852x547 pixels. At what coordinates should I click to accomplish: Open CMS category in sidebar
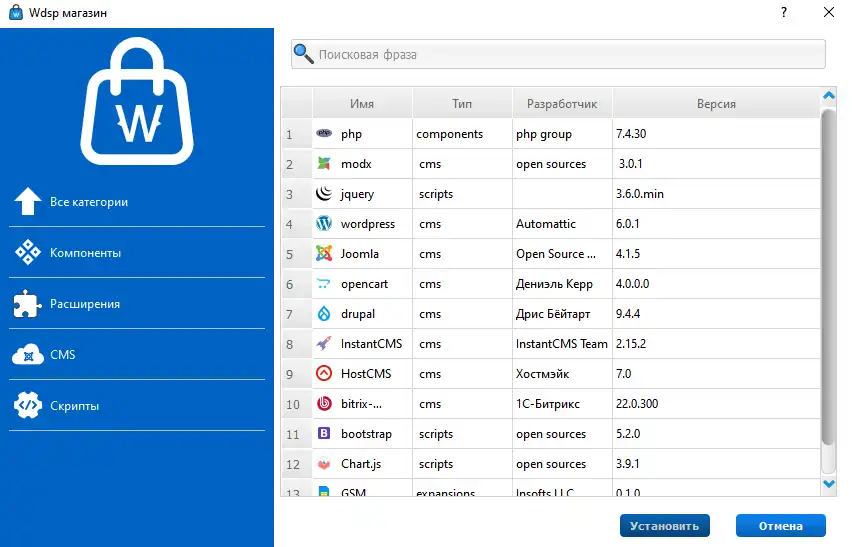[137, 355]
